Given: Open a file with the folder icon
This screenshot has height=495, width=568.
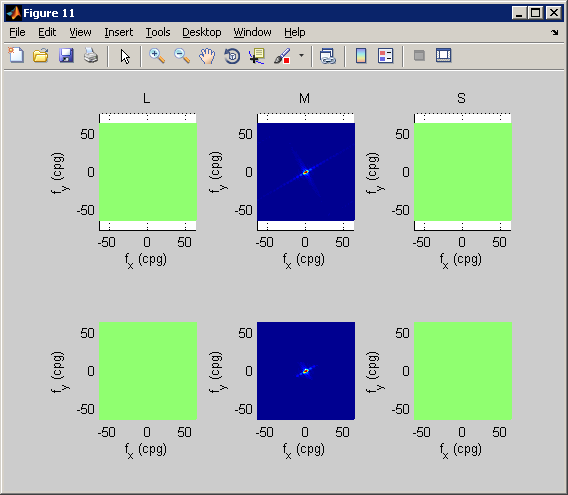Looking at the screenshot, I should click(41, 56).
